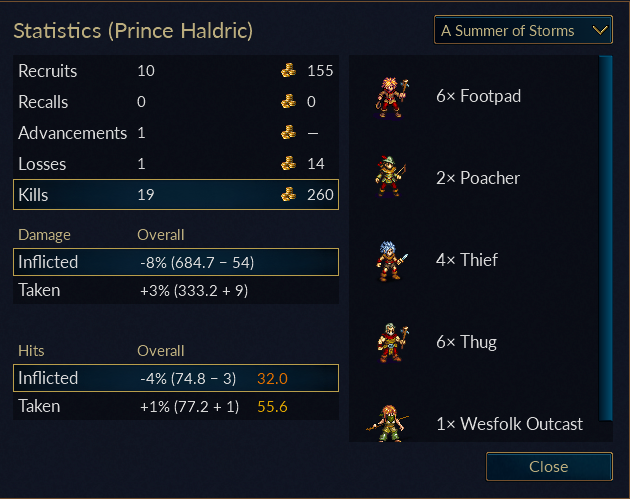Viewport: 630px width, 499px height.
Task: Select the Kills statistics row
Action: pos(176,194)
